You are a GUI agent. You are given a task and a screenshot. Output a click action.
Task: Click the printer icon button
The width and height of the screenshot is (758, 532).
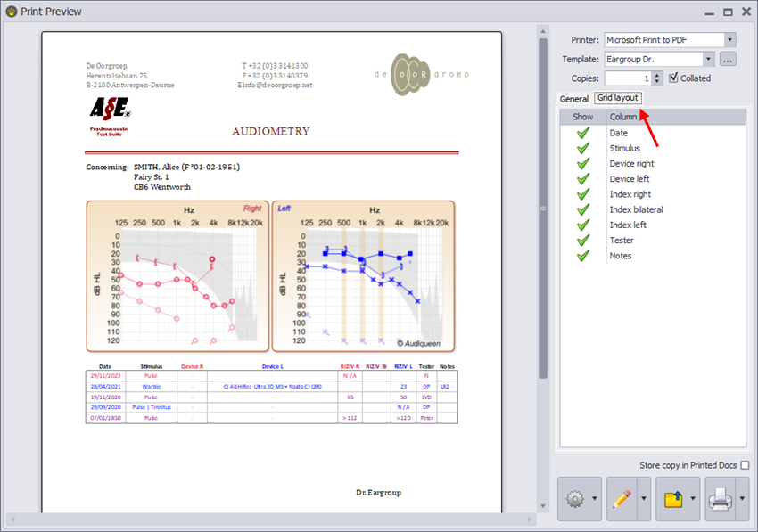[720, 499]
